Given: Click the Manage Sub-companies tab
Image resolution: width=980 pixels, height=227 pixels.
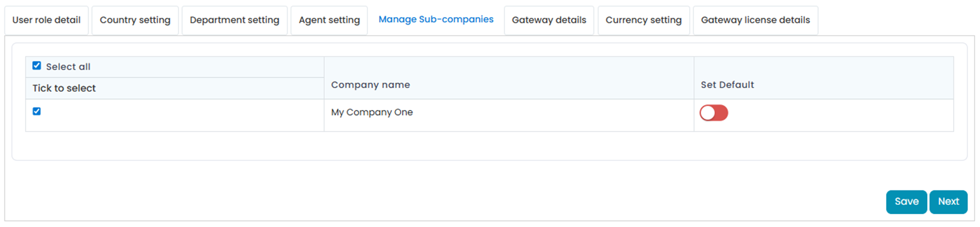Looking at the screenshot, I should (436, 20).
